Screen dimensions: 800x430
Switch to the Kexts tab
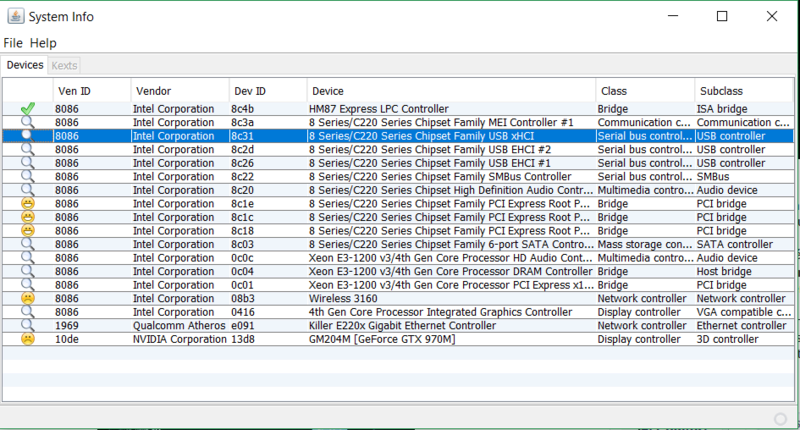click(64, 65)
